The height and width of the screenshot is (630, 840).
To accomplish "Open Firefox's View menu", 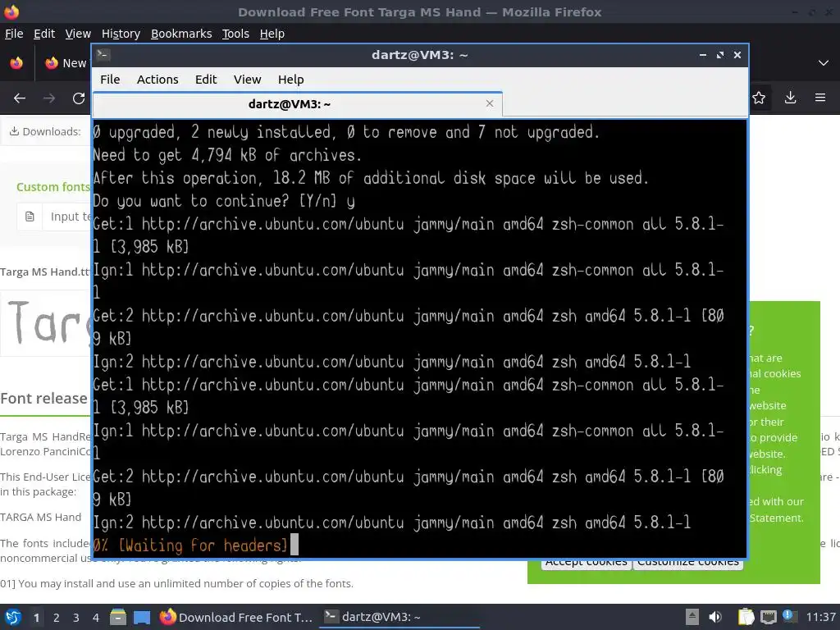I will (x=78, y=34).
